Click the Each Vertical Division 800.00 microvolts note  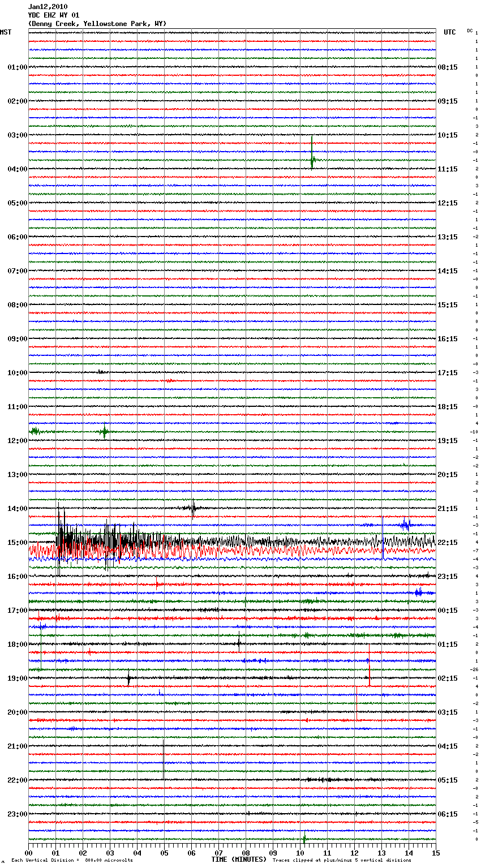coord(72,861)
